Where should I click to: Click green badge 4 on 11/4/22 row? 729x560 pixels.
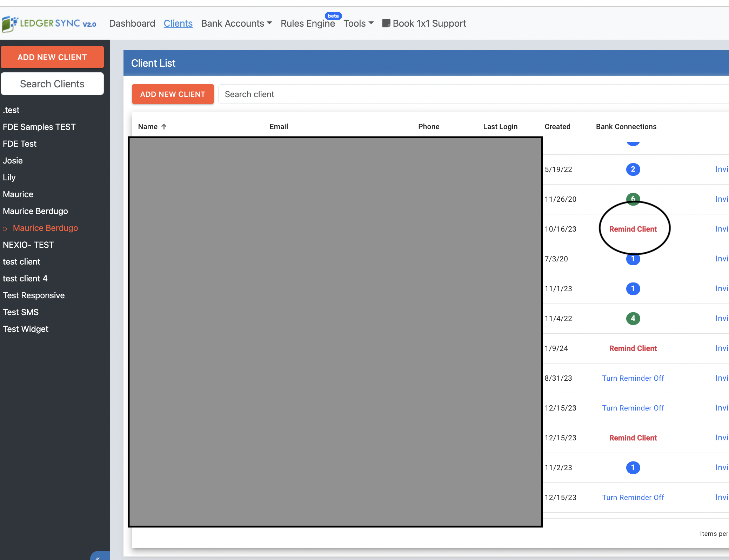[x=633, y=319]
